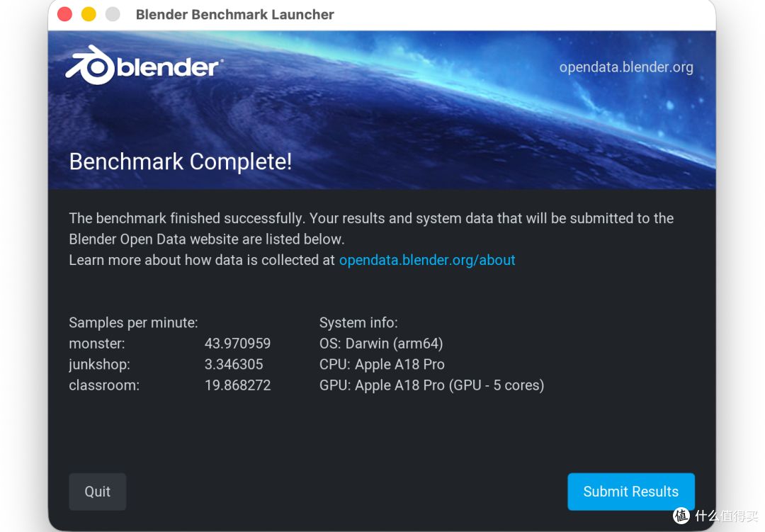765x532 pixels.
Task: Click the 'Blender Benchmark Launcher' window title
Action: (x=234, y=15)
